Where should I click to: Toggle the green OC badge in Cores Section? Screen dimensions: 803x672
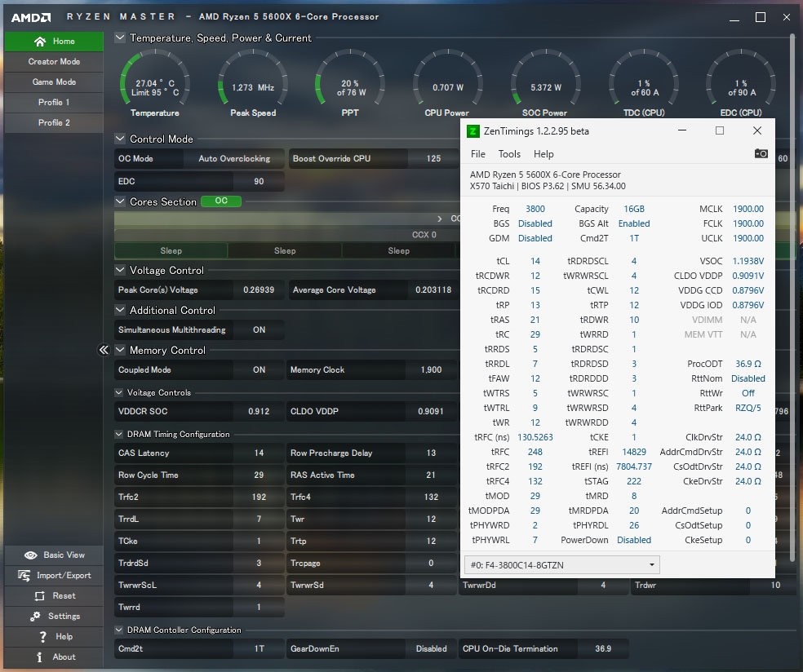[x=221, y=201]
